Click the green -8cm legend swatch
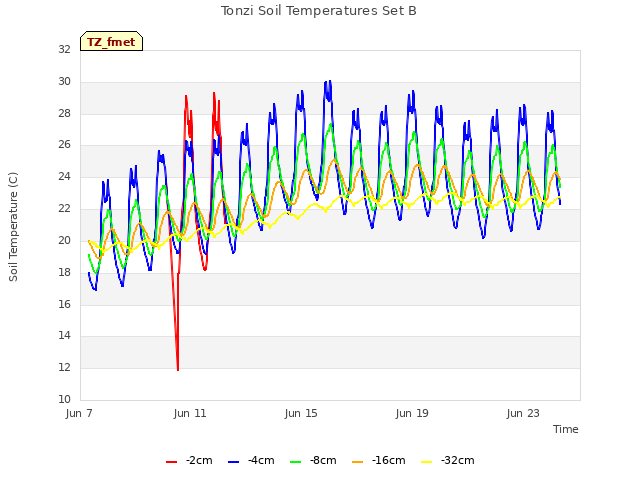640x480 pixels. [296, 462]
